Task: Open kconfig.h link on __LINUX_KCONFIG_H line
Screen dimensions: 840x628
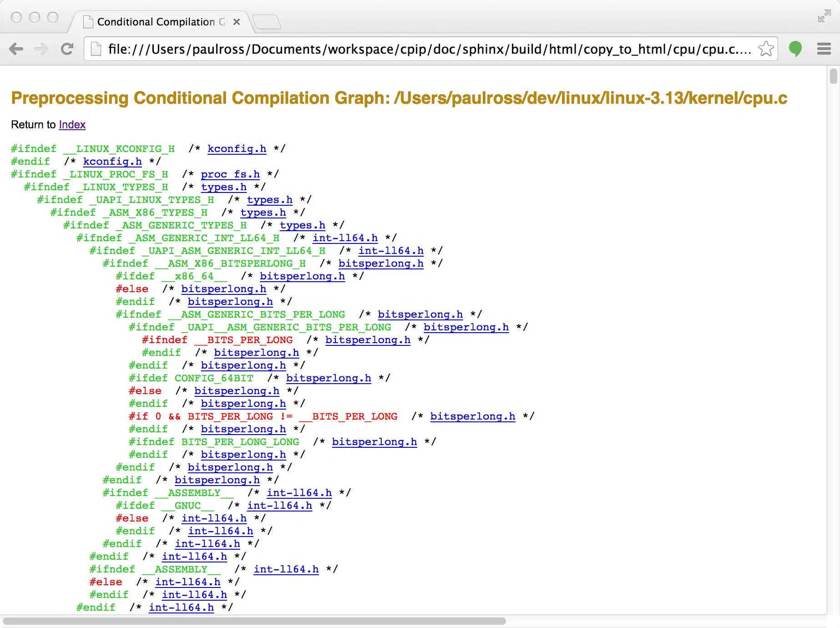Action: click(237, 149)
